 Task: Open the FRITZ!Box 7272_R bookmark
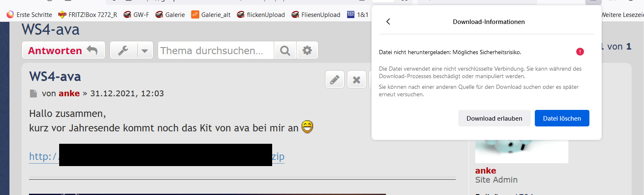(88, 14)
